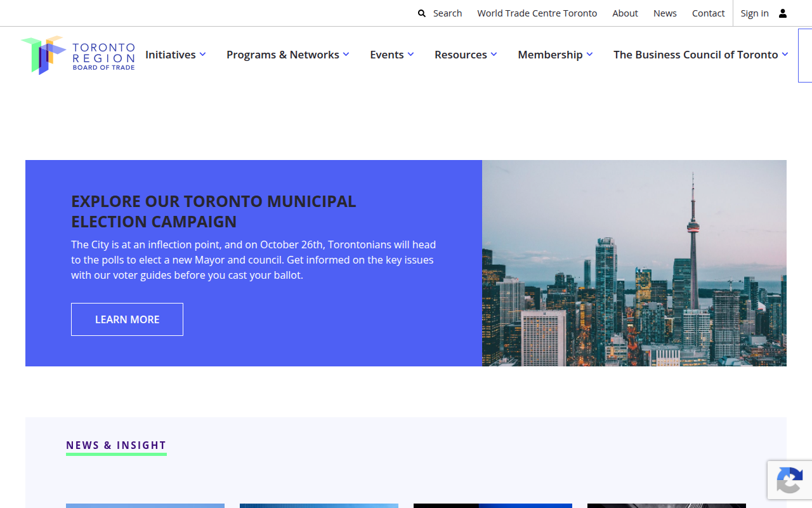This screenshot has height=508, width=812.
Task: Open the Resources menu item
Action: [461, 55]
